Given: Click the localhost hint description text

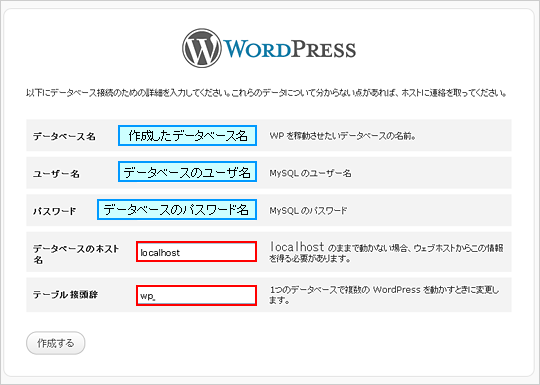Looking at the screenshot, I should coord(386,252).
